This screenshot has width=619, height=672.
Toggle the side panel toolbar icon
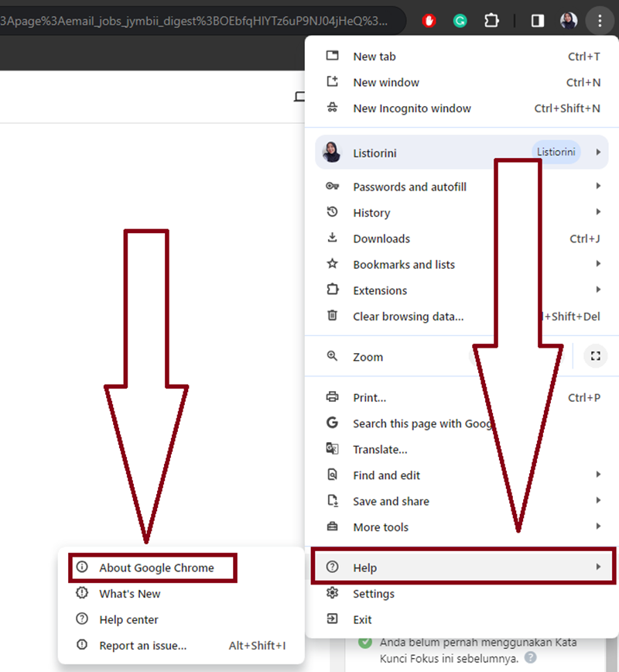(x=538, y=21)
